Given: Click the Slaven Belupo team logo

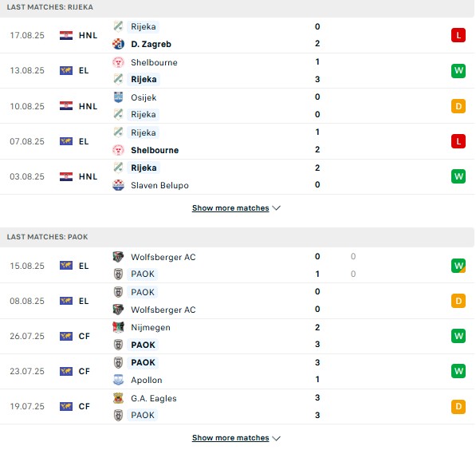Looking at the screenshot, I should [x=118, y=185].
